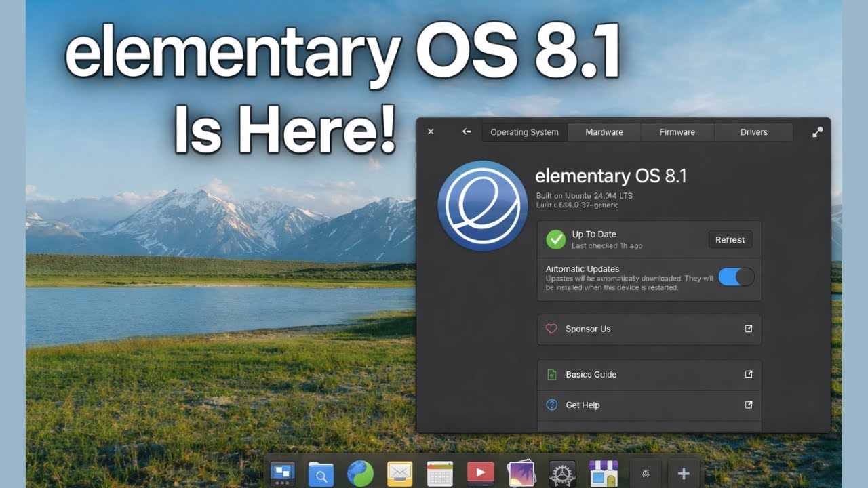Maximize the window with the expand icon
The height and width of the screenshot is (488, 868).
coord(818,132)
